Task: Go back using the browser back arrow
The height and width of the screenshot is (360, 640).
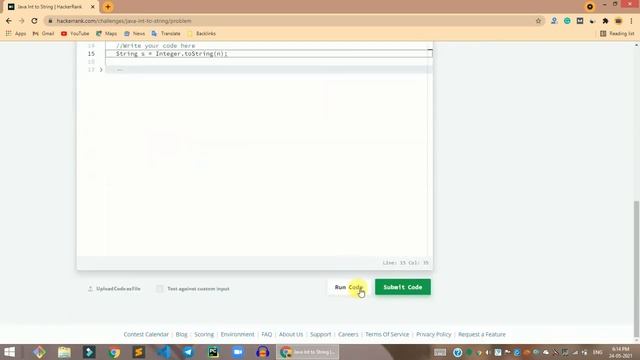Action: click(x=9, y=21)
